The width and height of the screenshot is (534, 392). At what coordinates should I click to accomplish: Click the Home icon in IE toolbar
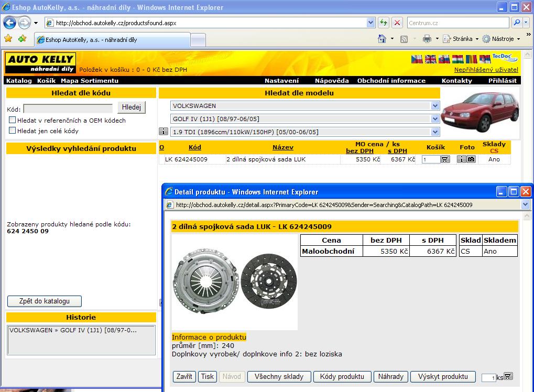pos(383,39)
